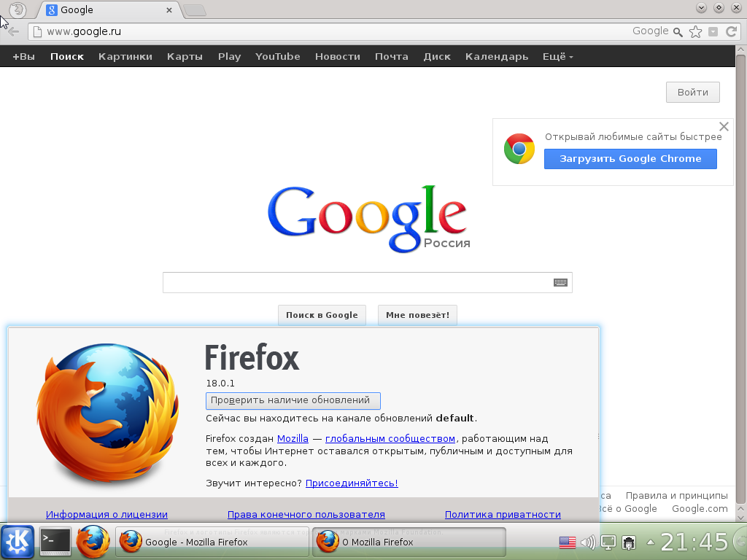Image resolution: width=747 pixels, height=560 pixels.
Task: Open the Google.com footer link
Action: [700, 509]
